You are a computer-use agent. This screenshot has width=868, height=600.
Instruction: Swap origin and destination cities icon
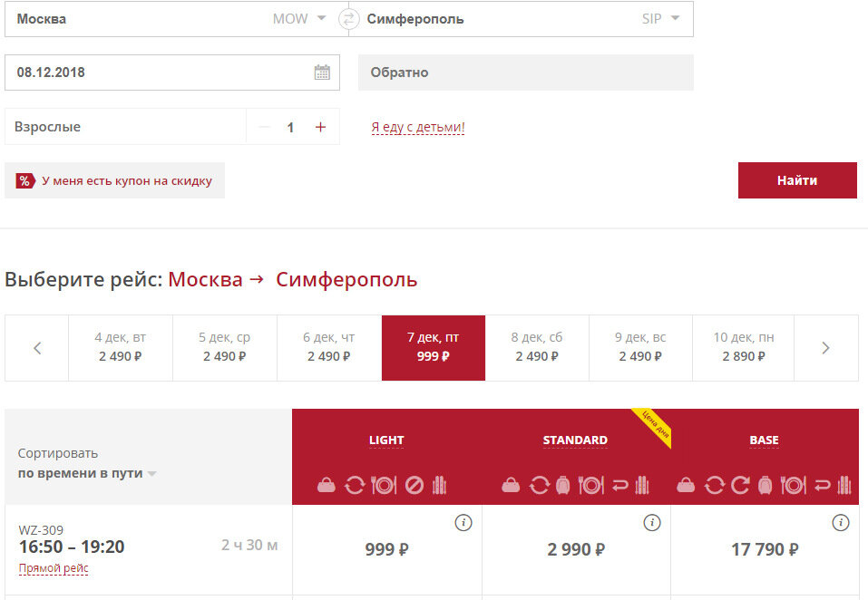tap(349, 19)
